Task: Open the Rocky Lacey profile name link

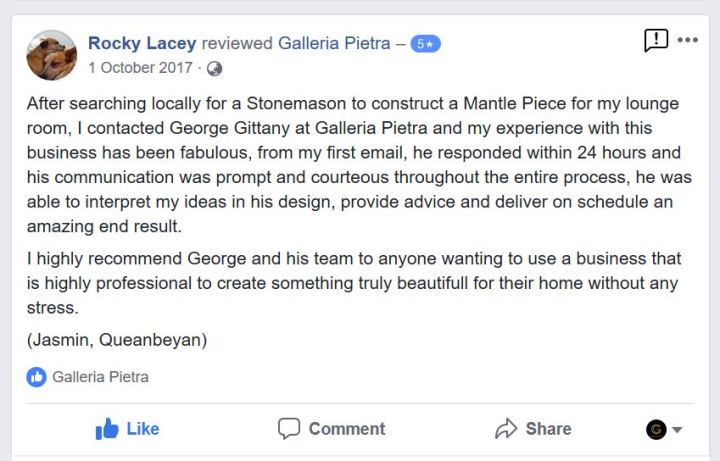Action: coord(142,43)
